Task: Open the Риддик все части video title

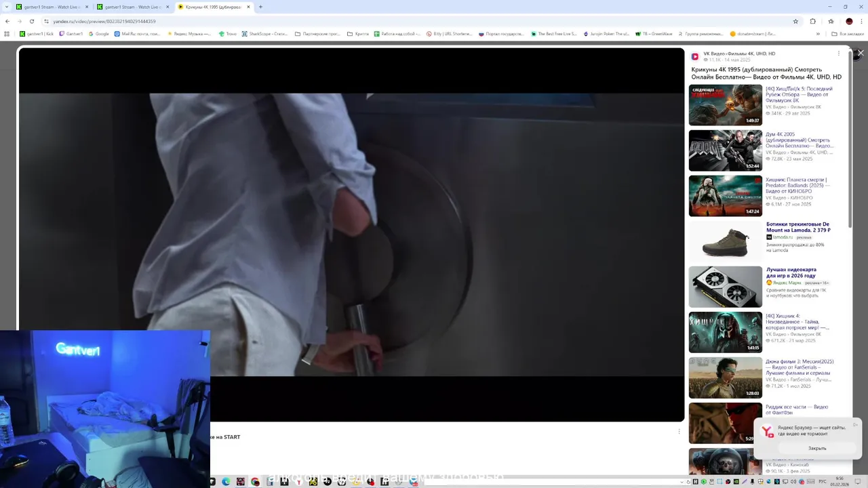Action: click(x=797, y=409)
